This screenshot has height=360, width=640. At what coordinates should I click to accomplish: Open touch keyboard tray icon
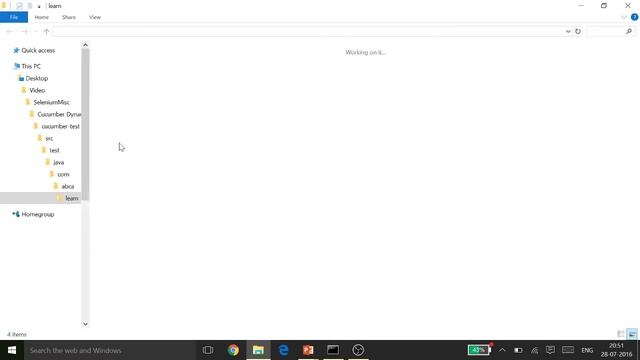pyautogui.click(x=568, y=350)
